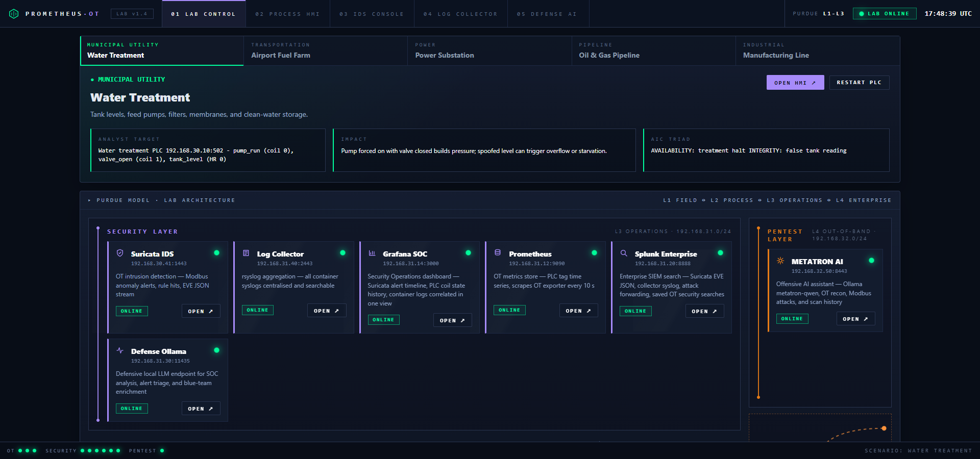Image resolution: width=980 pixels, height=459 pixels.
Task: Click the Purdue L1-L3 indicator
Action: [x=819, y=14]
